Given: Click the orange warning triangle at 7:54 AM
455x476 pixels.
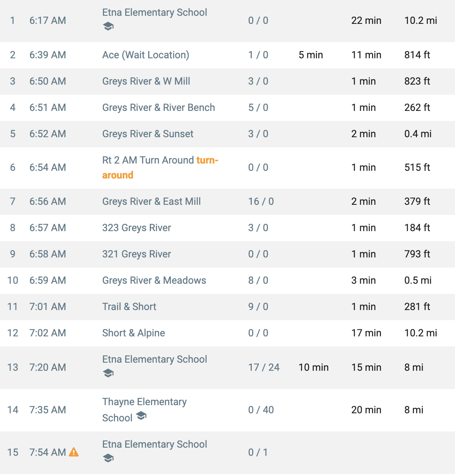Looking at the screenshot, I should 74,452.
